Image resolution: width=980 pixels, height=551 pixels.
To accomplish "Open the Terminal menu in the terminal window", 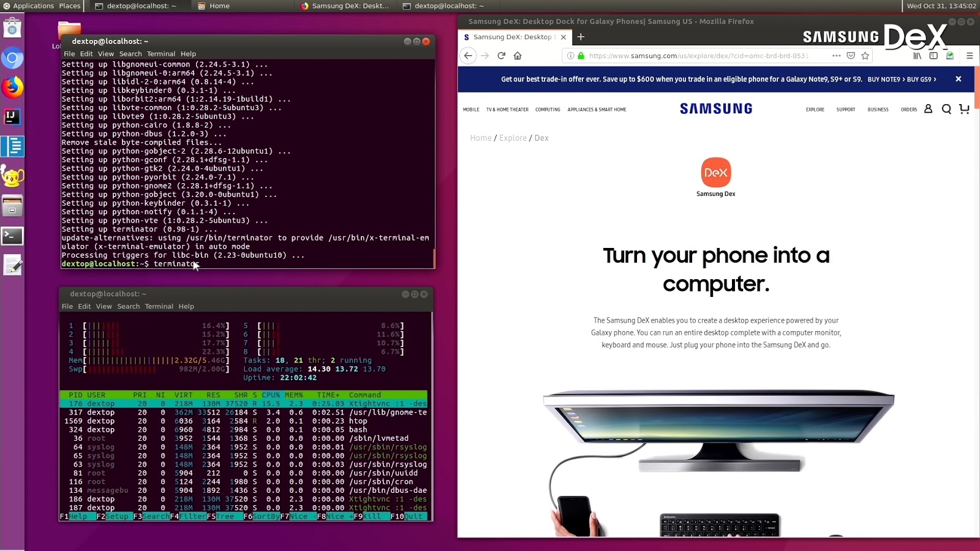I will [x=160, y=54].
